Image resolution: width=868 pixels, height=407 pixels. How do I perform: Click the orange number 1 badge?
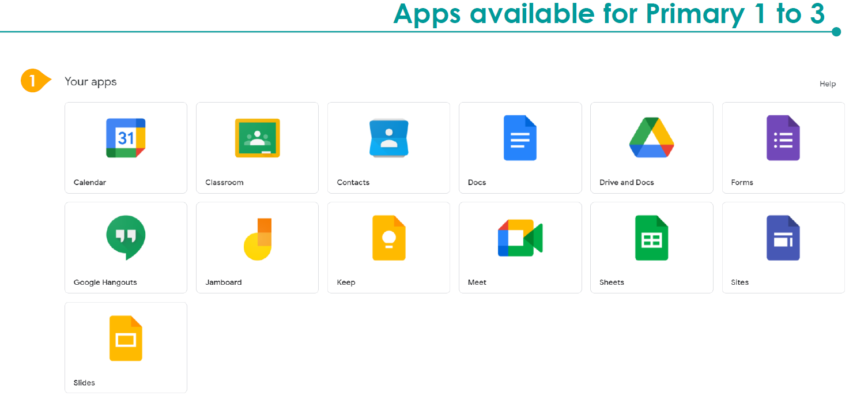[x=33, y=81]
